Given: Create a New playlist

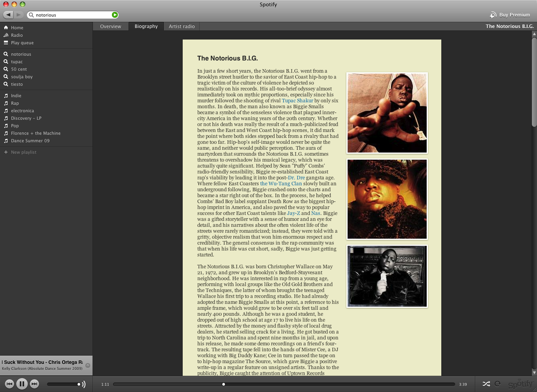Looking at the screenshot, I should click(46, 152).
